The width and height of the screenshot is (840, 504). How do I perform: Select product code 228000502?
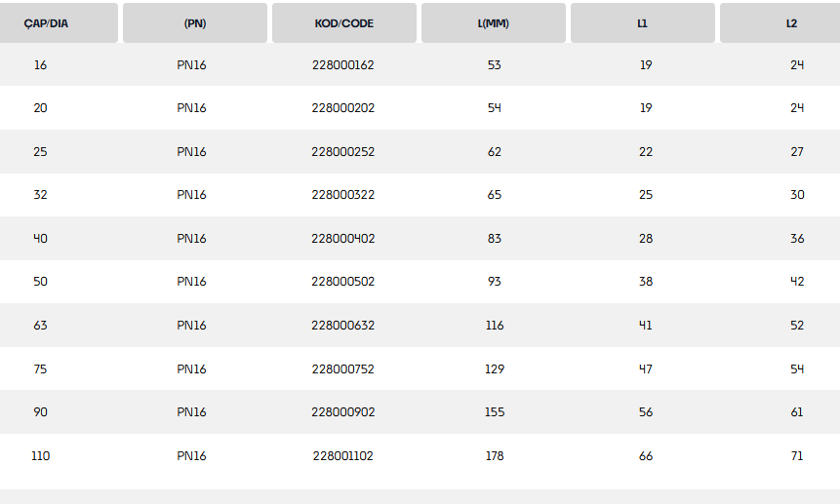(343, 282)
